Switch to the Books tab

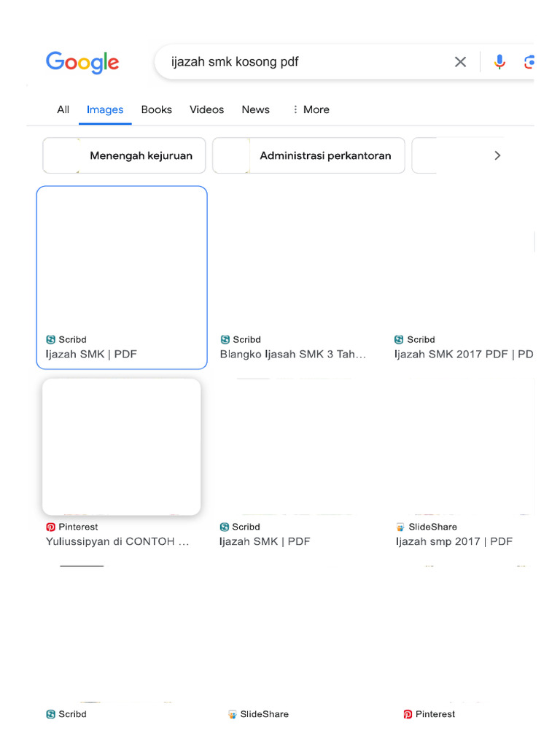156,109
